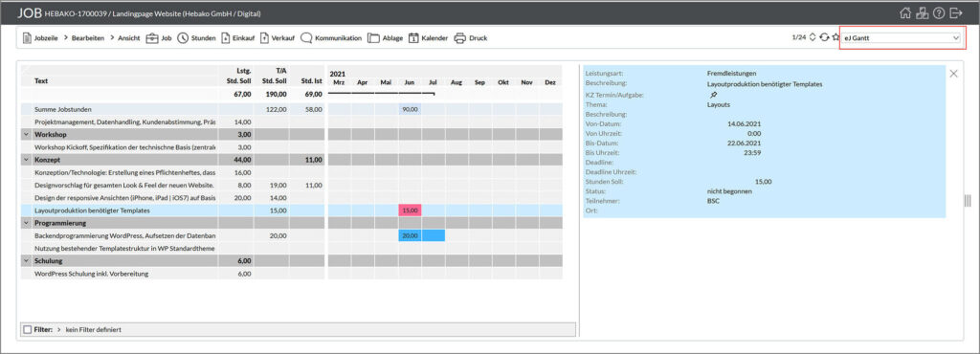Open the organization chart icon in header

point(922,13)
